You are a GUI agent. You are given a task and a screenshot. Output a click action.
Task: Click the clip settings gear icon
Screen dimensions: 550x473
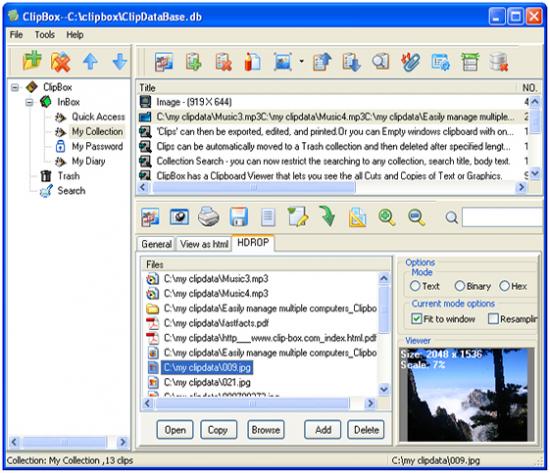tap(441, 62)
